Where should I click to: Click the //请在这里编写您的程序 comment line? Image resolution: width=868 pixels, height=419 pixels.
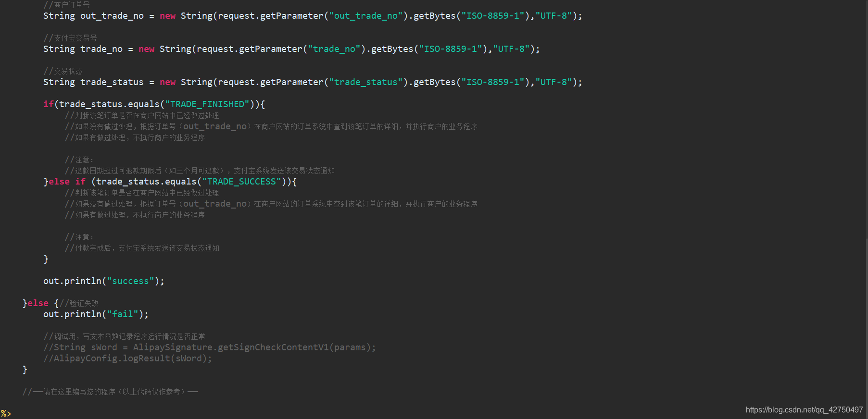pyautogui.click(x=110, y=392)
